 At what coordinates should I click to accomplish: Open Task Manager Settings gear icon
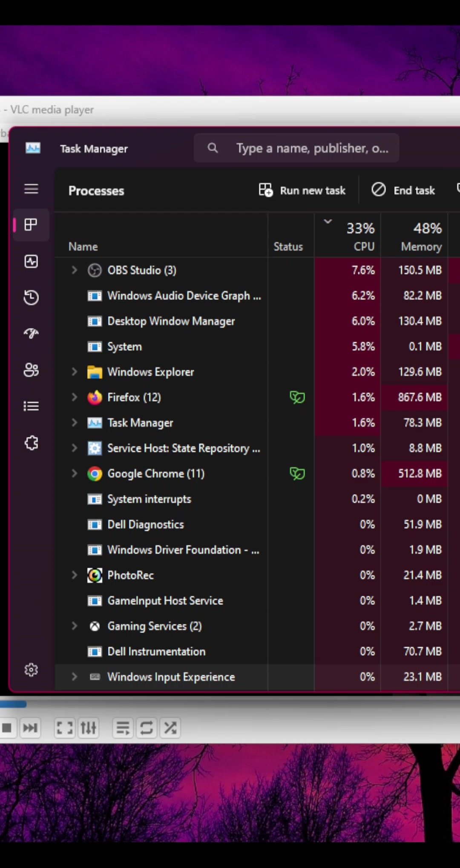[31, 670]
